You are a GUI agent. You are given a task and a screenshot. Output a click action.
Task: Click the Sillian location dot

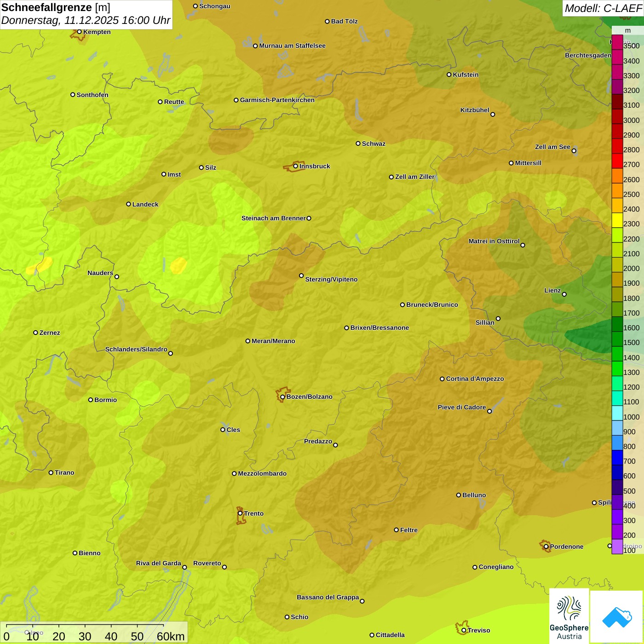coord(498,318)
